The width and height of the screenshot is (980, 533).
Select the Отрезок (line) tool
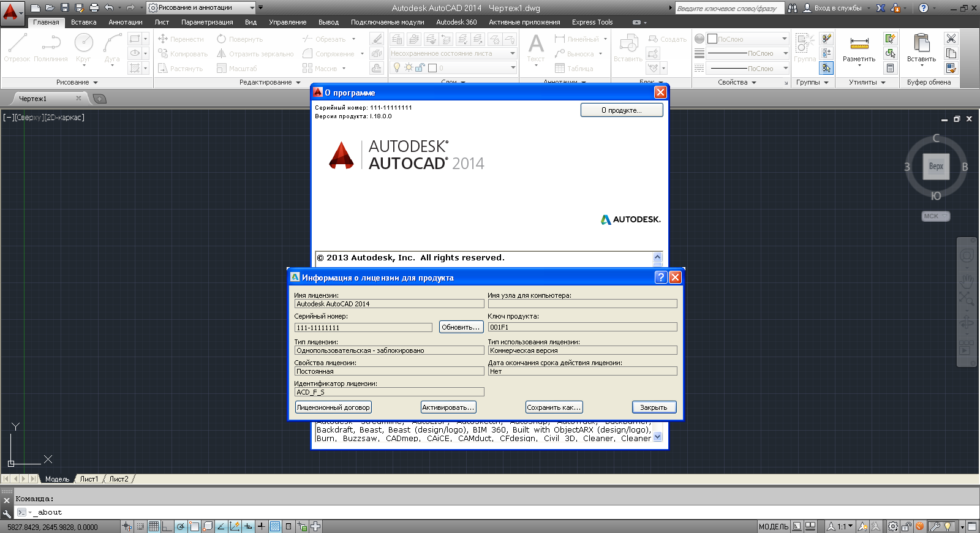tap(17, 48)
